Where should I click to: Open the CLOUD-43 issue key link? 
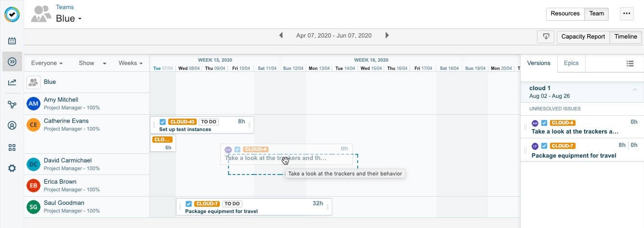click(x=182, y=122)
